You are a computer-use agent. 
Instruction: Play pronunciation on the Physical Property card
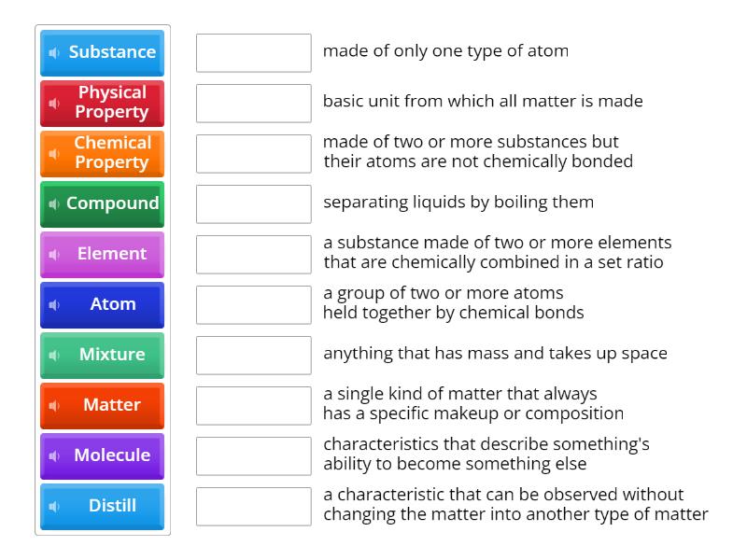(54, 103)
